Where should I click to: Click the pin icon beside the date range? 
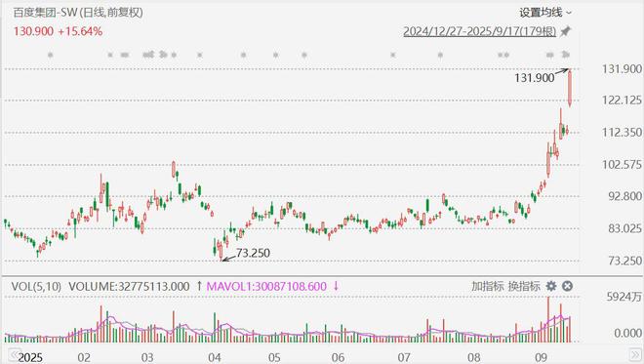566,31
